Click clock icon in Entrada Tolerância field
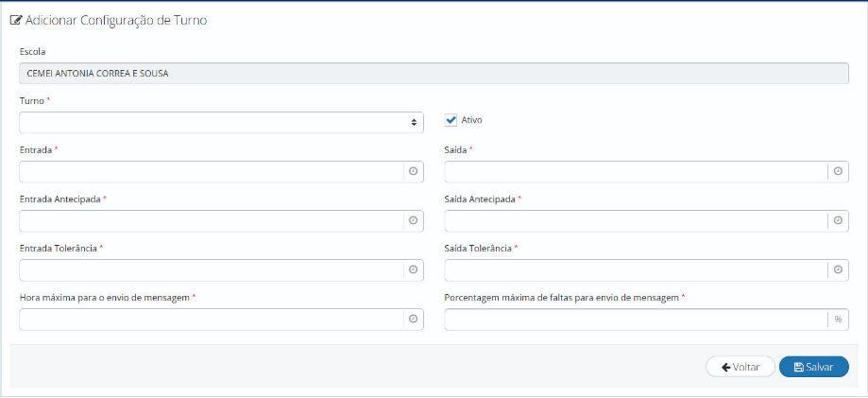868x398 pixels. [413, 269]
